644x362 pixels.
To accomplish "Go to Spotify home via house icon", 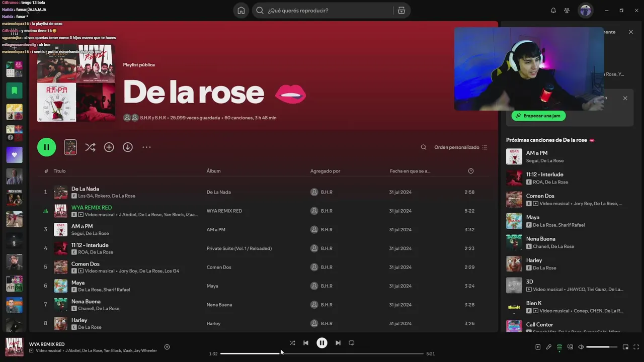I will (x=241, y=11).
